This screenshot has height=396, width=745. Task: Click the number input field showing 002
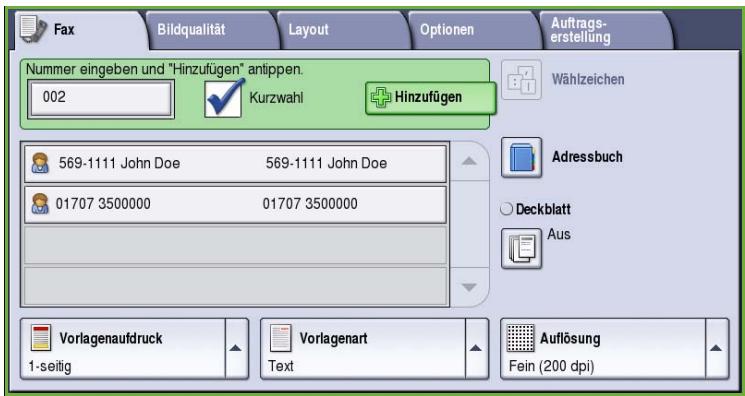[101, 99]
